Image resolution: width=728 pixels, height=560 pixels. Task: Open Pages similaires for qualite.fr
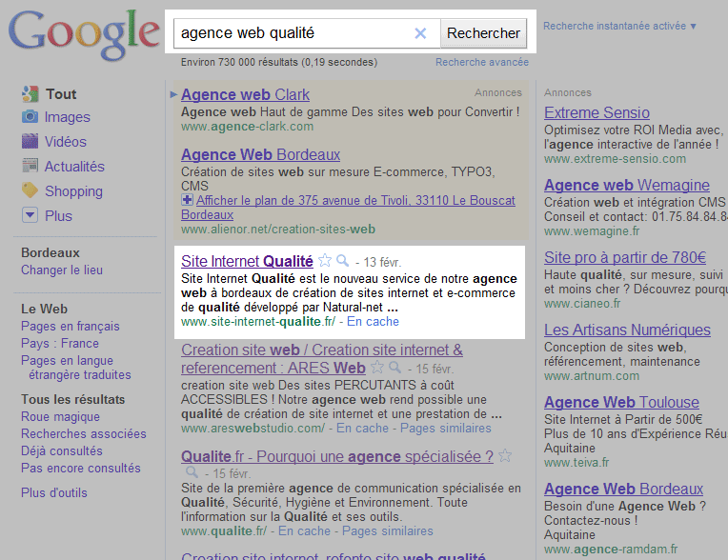pos(388,530)
